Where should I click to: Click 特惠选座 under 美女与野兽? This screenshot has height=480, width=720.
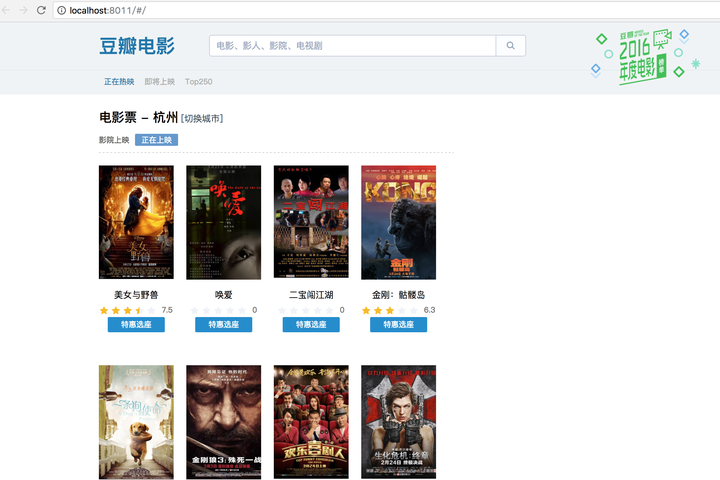(136, 324)
